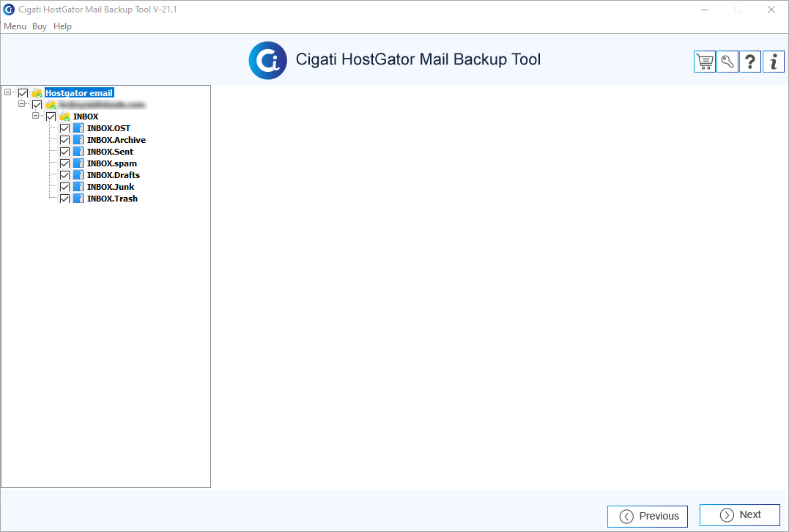The image size is (789, 532).
Task: Select the INBOX.spam label
Action: [111, 163]
